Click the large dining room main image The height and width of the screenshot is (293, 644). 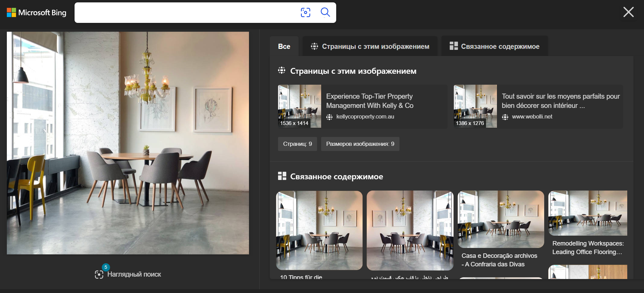click(128, 143)
